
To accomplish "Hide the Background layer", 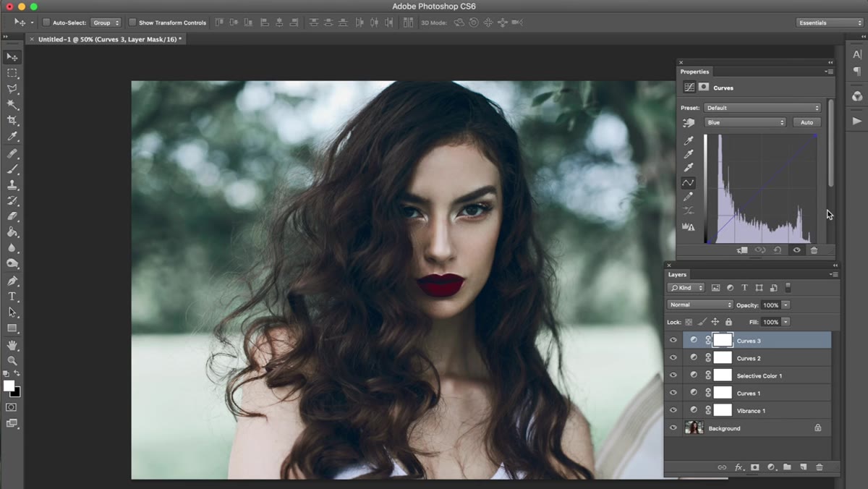I will click(673, 428).
